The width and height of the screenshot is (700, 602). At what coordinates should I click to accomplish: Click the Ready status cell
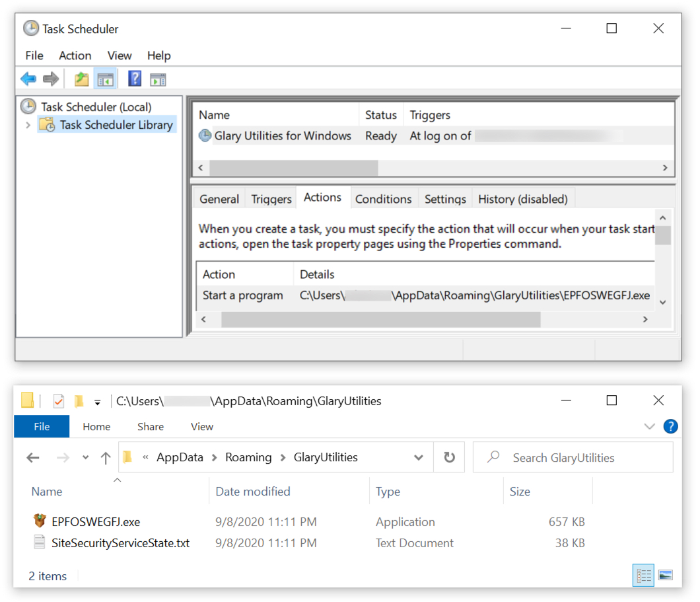(x=381, y=135)
